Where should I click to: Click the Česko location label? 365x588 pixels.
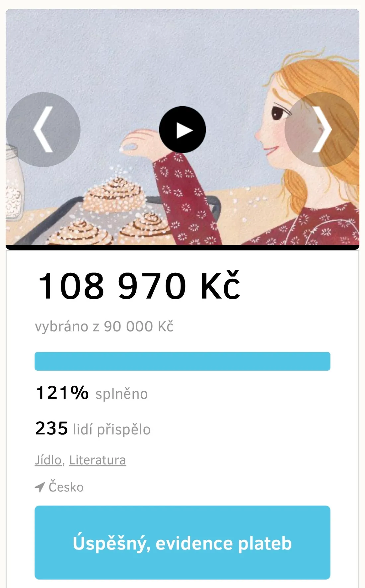[x=66, y=487]
